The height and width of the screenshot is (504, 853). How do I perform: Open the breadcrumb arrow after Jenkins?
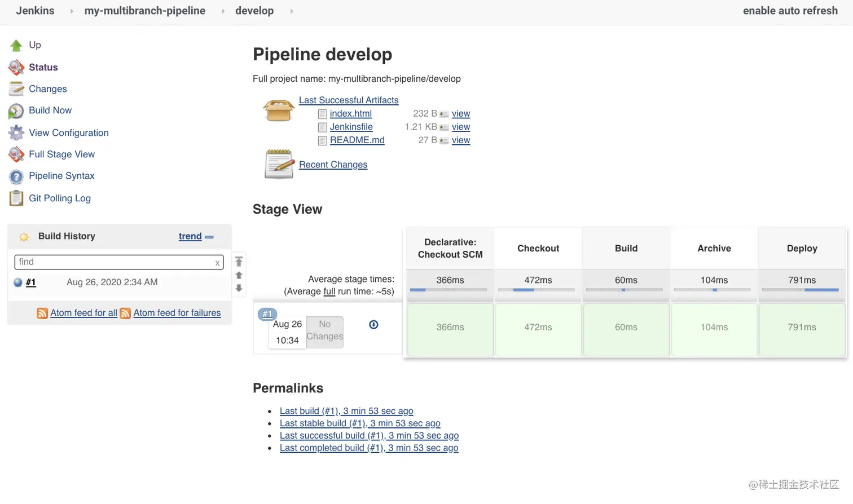[72, 11]
